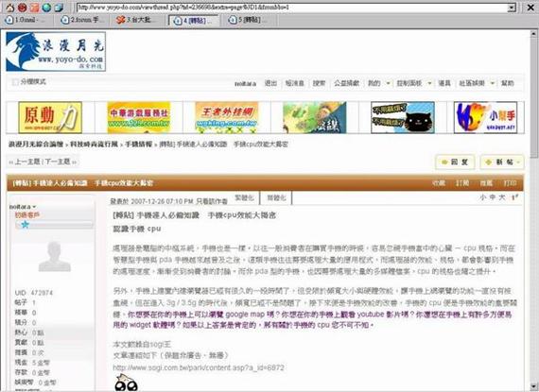Open the sogi.com.tw article link

tap(199, 367)
